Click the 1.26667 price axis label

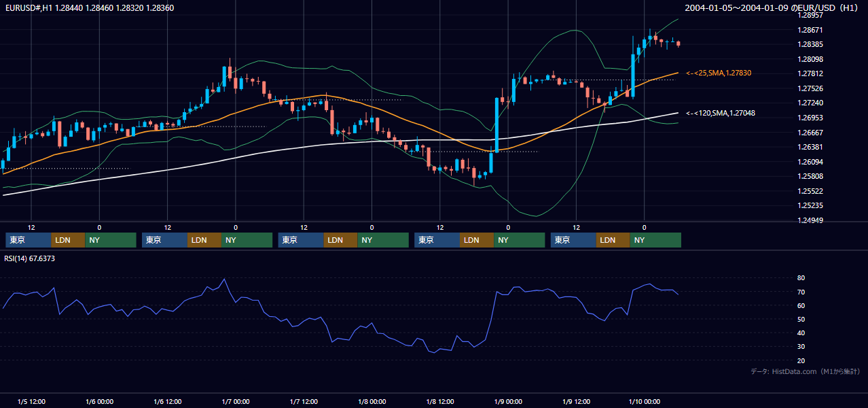[810, 133]
